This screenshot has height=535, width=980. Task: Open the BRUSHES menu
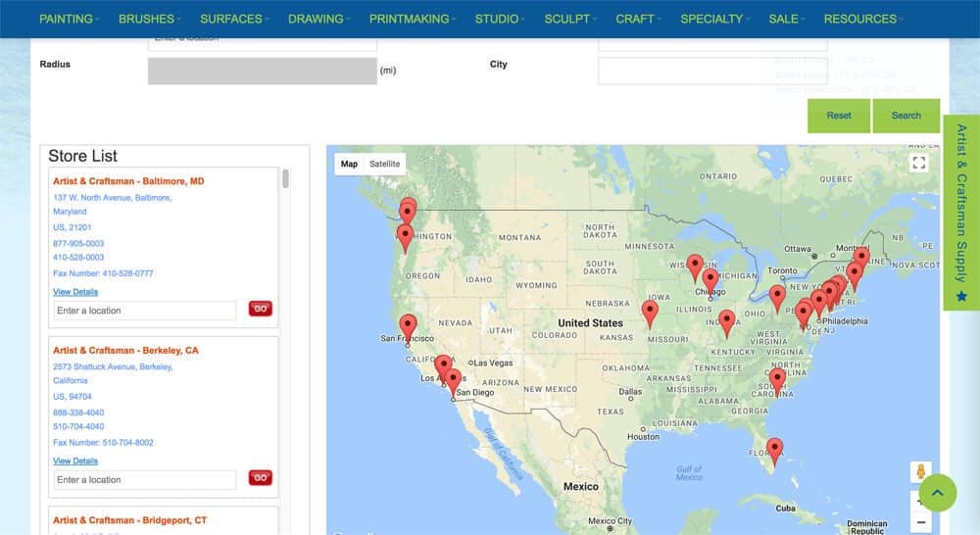149,19
